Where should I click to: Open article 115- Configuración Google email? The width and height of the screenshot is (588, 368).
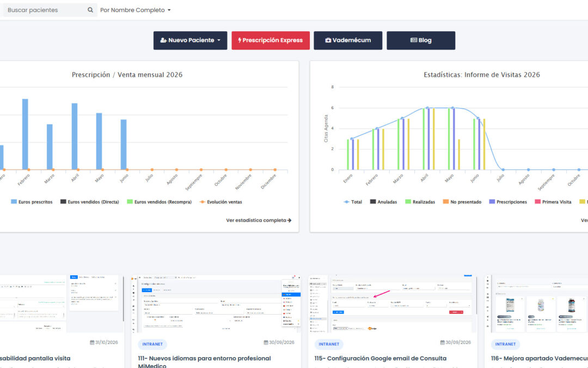(381, 358)
